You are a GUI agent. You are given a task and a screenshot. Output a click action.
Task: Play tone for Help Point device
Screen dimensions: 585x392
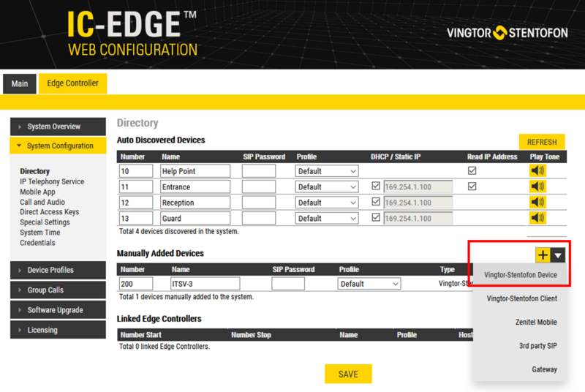[537, 171]
